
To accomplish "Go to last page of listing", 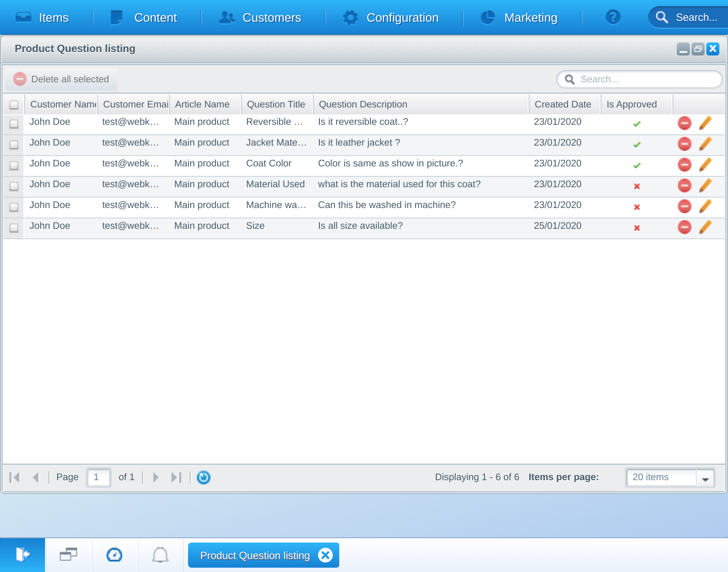I will pos(176,477).
